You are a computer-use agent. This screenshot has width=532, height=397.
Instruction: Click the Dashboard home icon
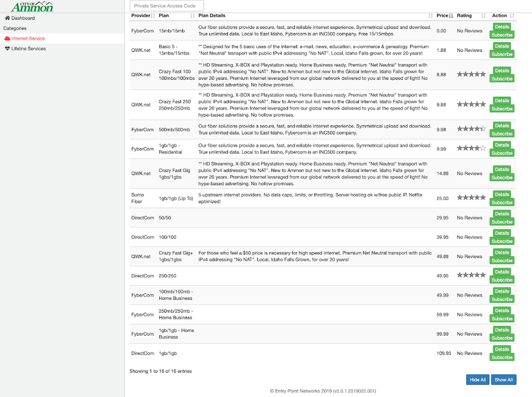7,18
